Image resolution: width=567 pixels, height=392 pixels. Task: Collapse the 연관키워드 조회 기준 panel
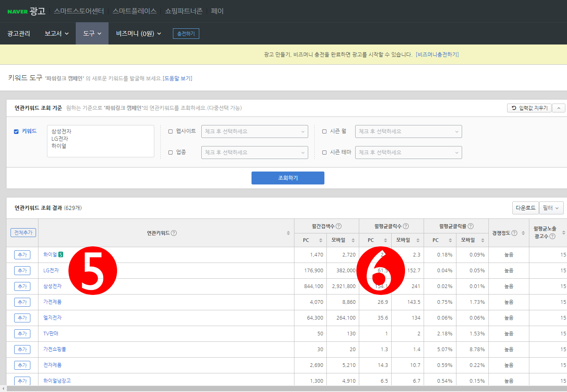pyautogui.click(x=558, y=108)
